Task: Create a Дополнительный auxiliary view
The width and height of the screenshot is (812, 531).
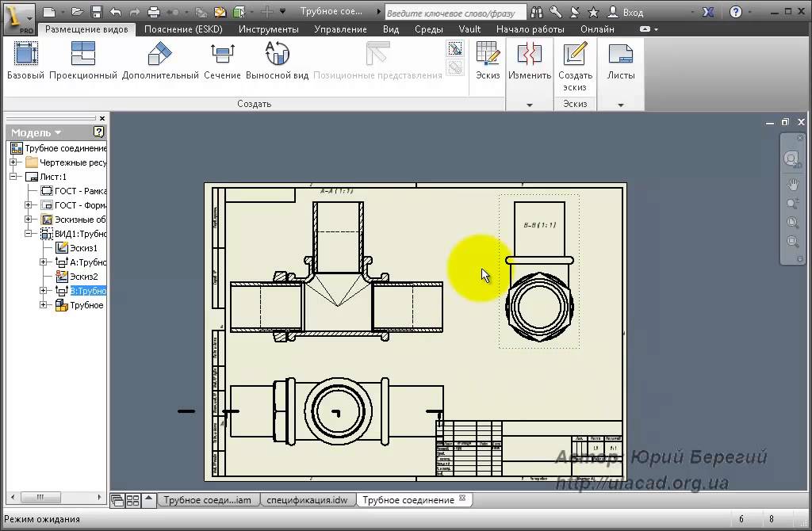Action: 160,60
